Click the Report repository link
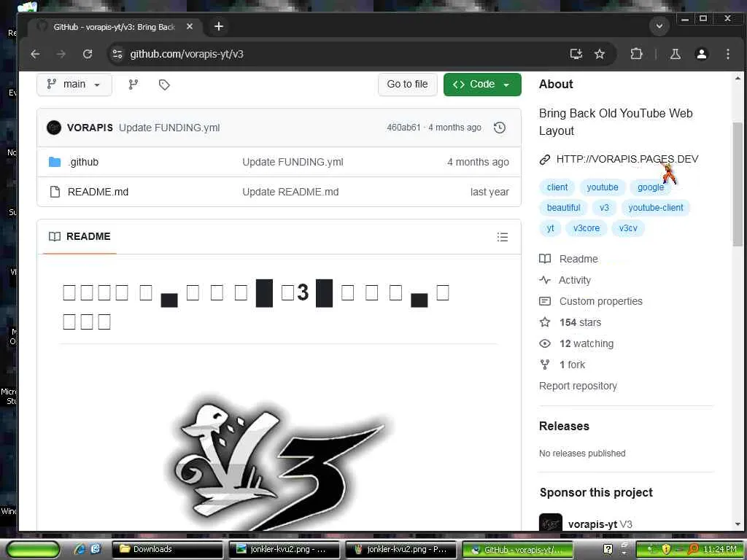Viewport: 747px width, 560px height. (x=578, y=386)
